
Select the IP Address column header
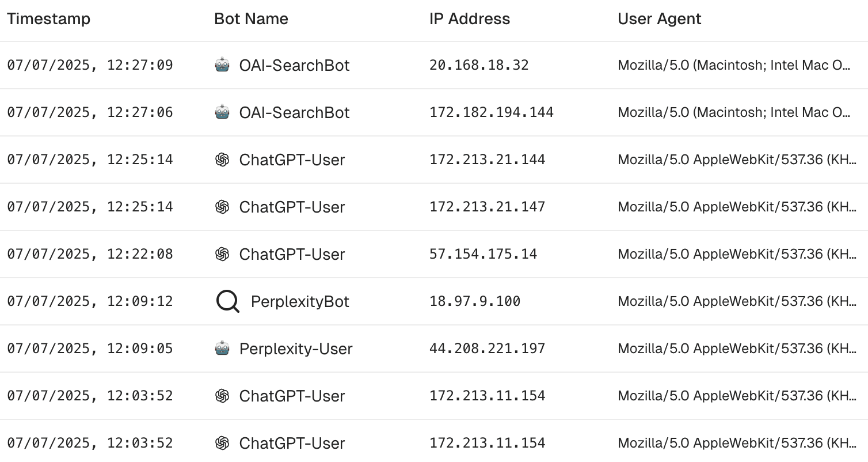[469, 18]
